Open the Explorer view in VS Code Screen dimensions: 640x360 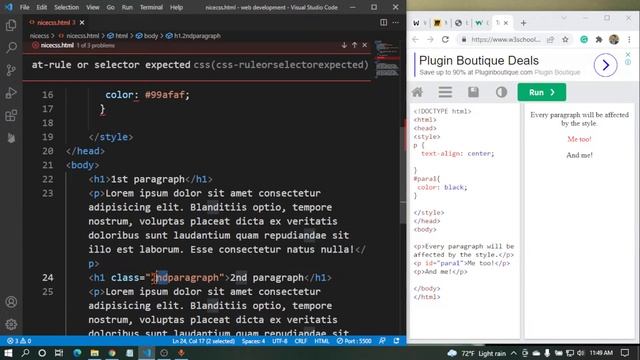11,25
